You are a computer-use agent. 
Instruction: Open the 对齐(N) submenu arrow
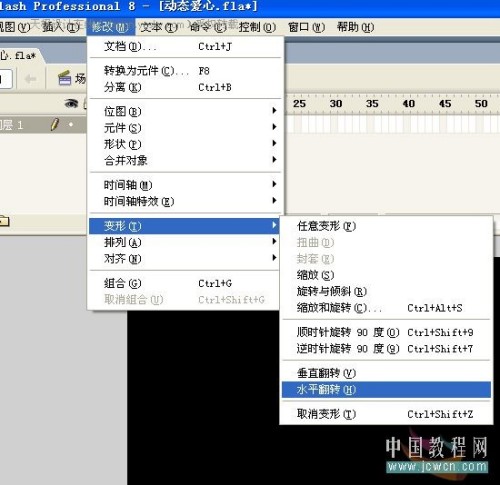[274, 258]
